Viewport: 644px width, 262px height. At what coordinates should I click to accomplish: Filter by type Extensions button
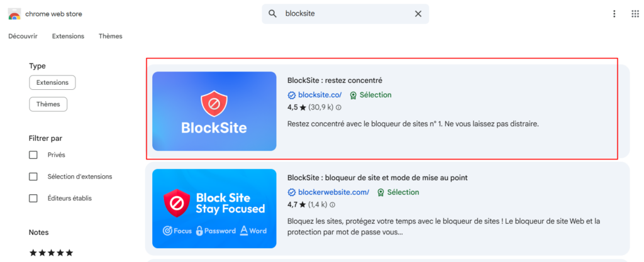52,82
